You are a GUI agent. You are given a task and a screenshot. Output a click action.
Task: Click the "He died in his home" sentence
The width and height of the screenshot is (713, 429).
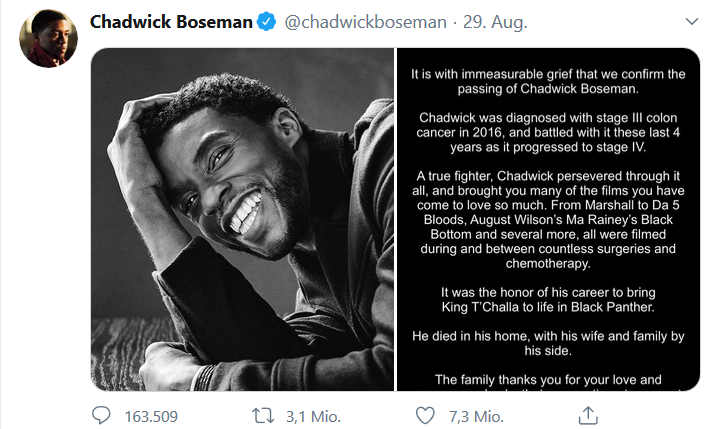click(x=551, y=343)
